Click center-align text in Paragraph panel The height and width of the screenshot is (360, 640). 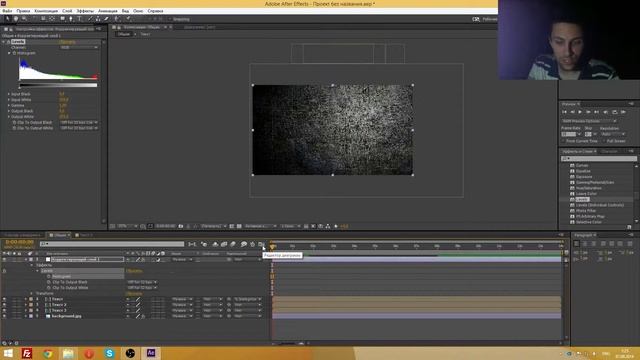click(585, 244)
